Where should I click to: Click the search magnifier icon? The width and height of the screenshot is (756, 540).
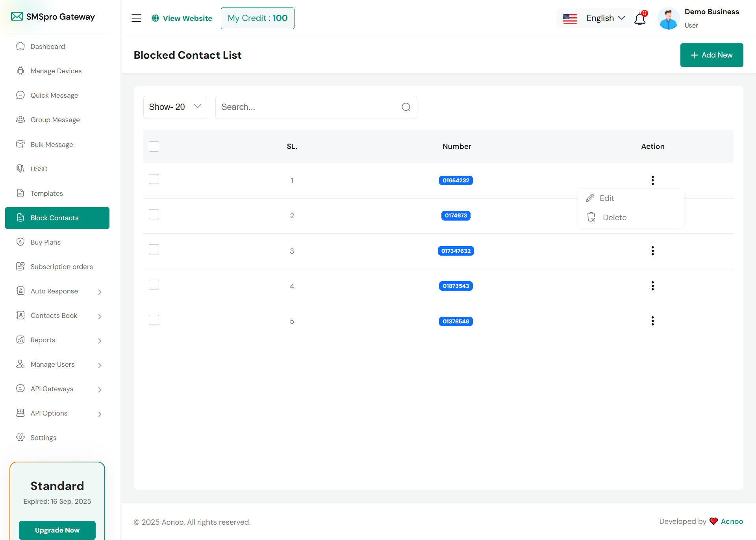pyautogui.click(x=406, y=107)
